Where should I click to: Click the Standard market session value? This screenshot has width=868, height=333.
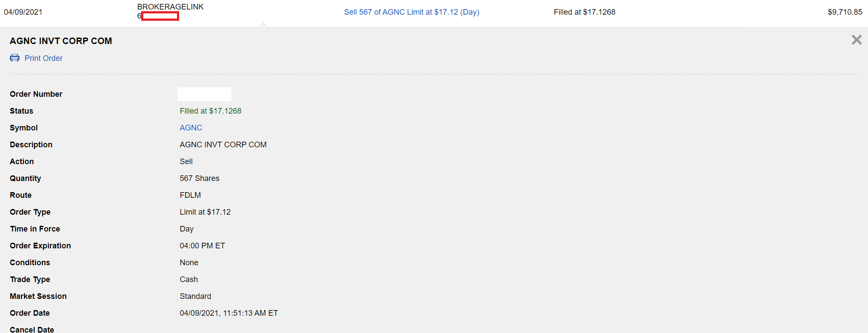tap(195, 296)
